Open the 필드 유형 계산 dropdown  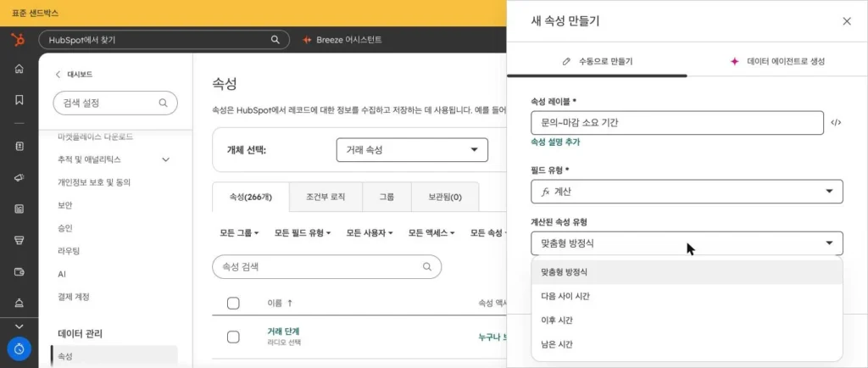(687, 192)
